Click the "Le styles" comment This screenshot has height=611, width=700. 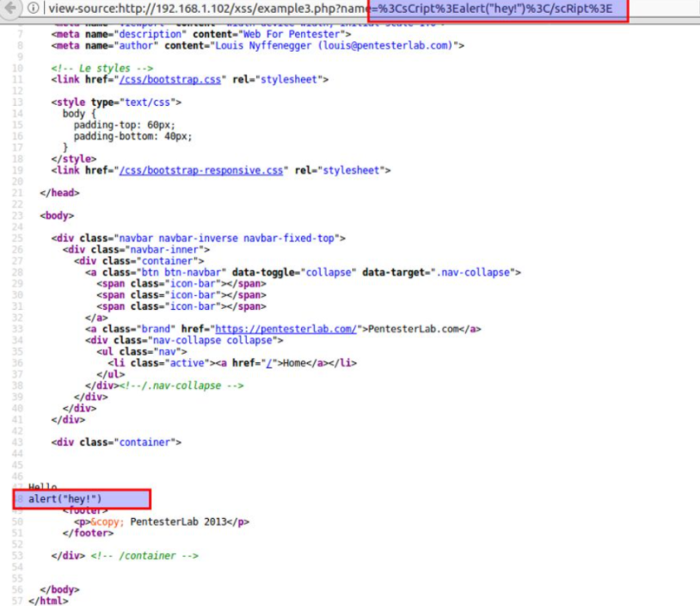102,68
